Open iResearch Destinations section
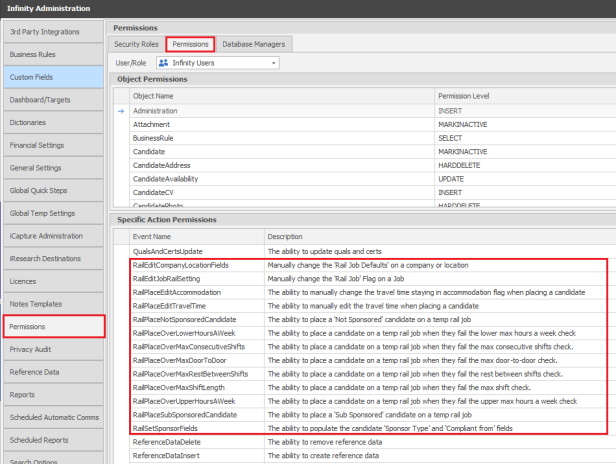The width and height of the screenshot is (616, 464). [x=53, y=259]
